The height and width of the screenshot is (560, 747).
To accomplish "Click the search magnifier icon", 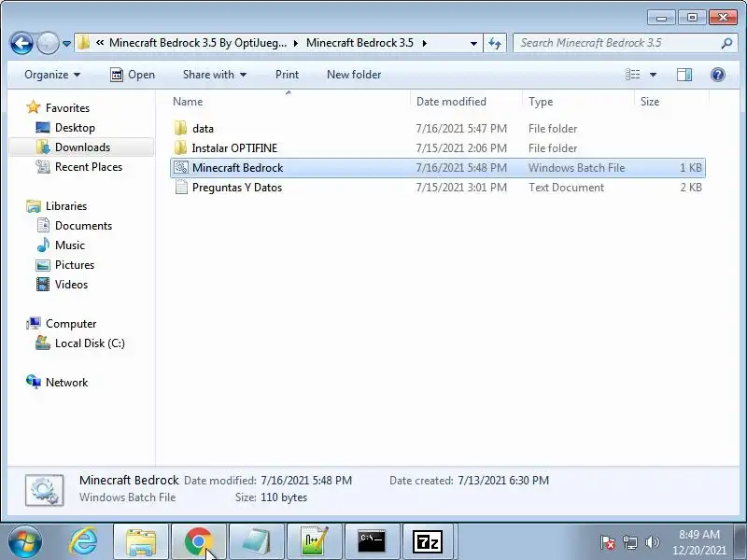I will coord(726,43).
